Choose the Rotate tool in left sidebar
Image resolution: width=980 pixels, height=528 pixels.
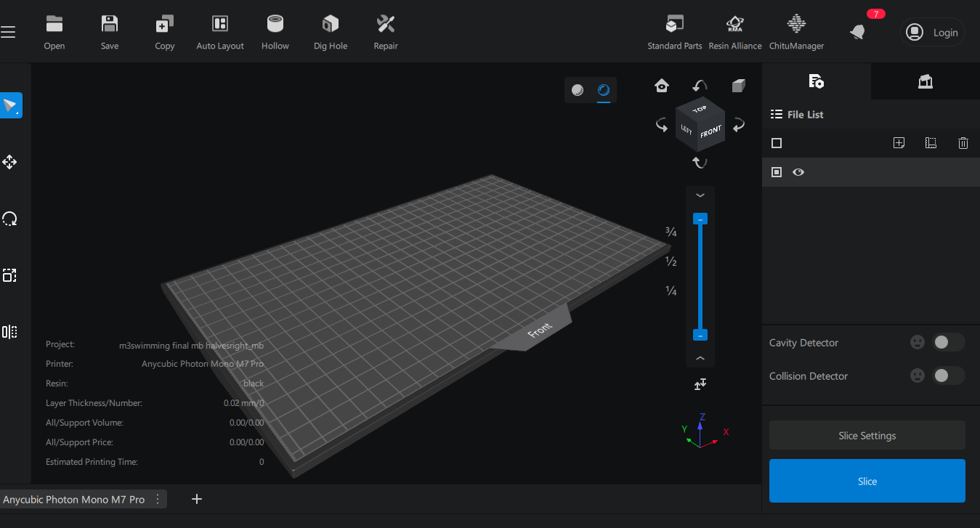(10, 219)
